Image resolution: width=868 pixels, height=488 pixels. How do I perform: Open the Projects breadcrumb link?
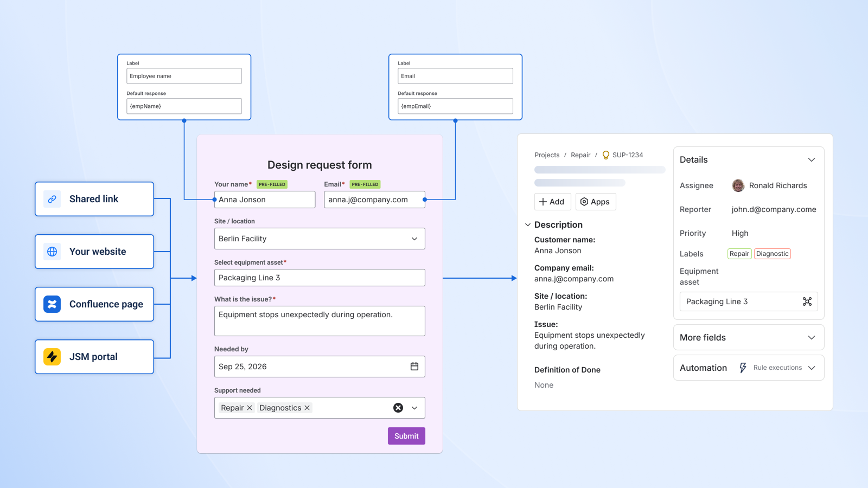coord(547,155)
